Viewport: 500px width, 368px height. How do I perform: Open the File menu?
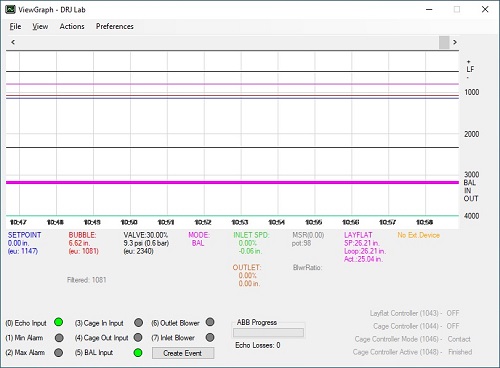coord(15,26)
